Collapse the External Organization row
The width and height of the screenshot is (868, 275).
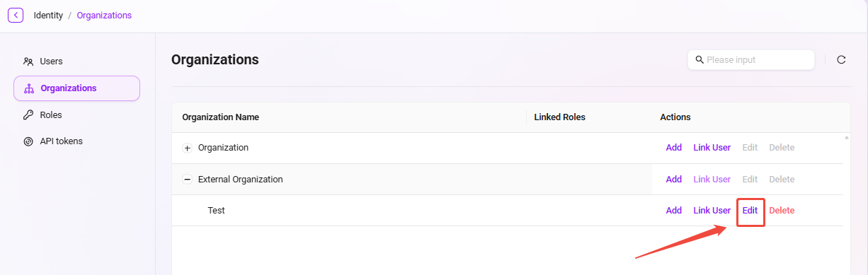[188, 180]
